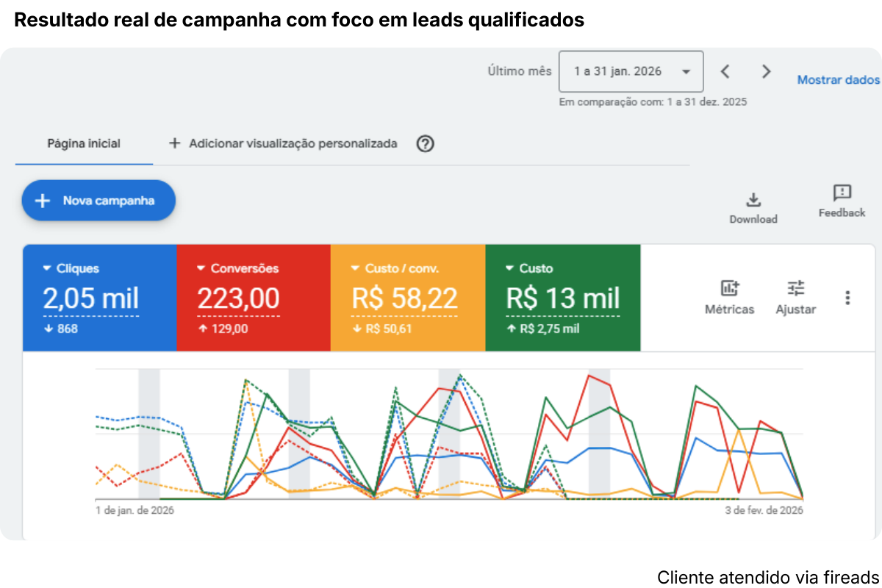Open the Mostrar dados link
The height and width of the screenshot is (588, 882).
tap(838, 79)
